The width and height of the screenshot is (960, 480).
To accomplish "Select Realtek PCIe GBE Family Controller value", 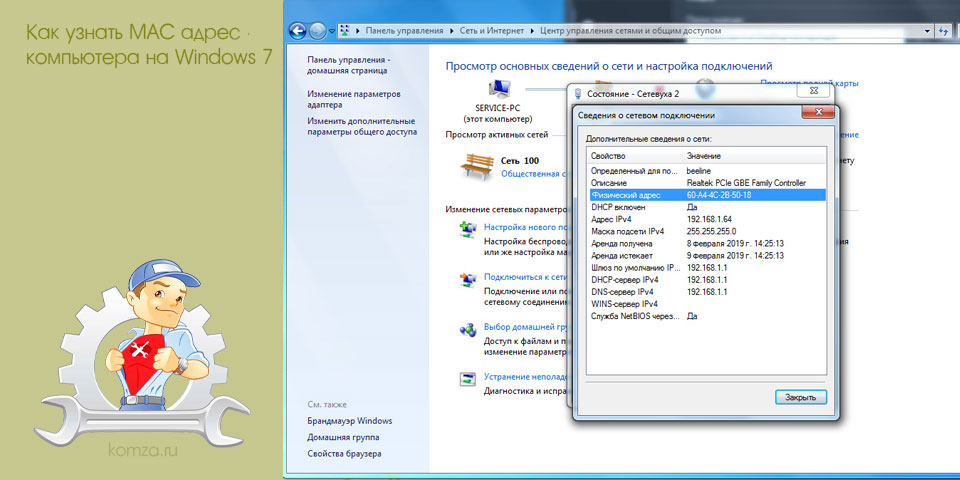I will [746, 182].
